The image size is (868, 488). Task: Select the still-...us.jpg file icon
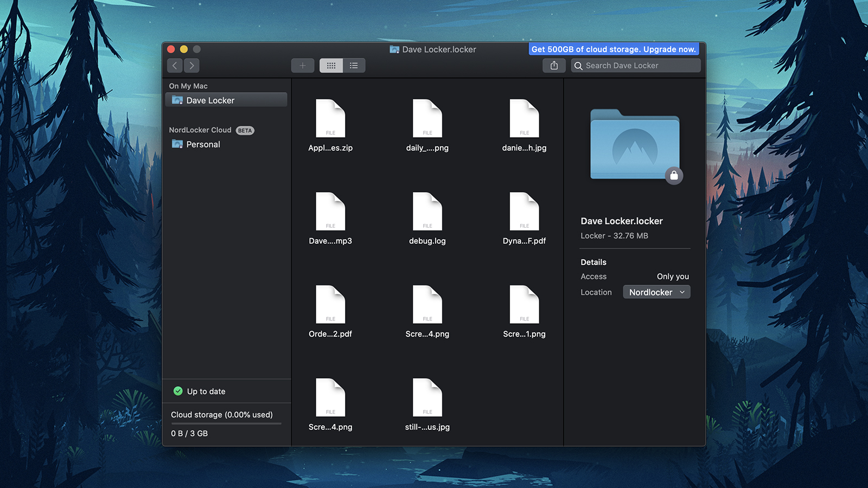click(x=427, y=397)
